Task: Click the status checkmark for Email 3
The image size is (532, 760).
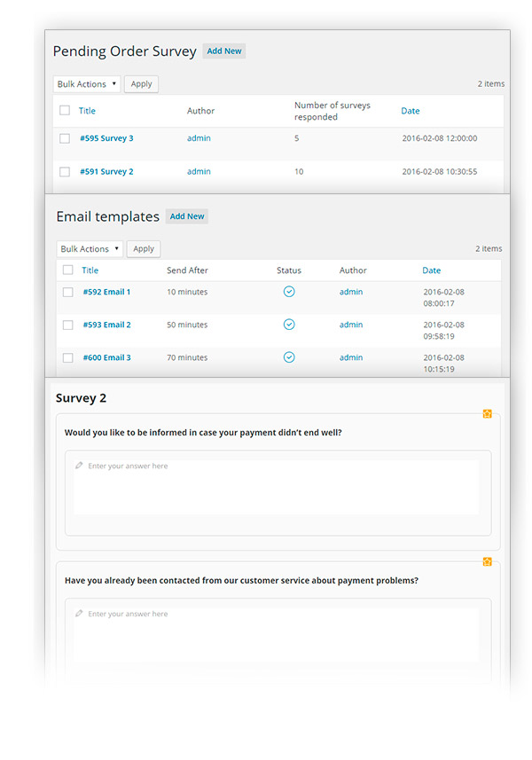Action: [x=289, y=357]
